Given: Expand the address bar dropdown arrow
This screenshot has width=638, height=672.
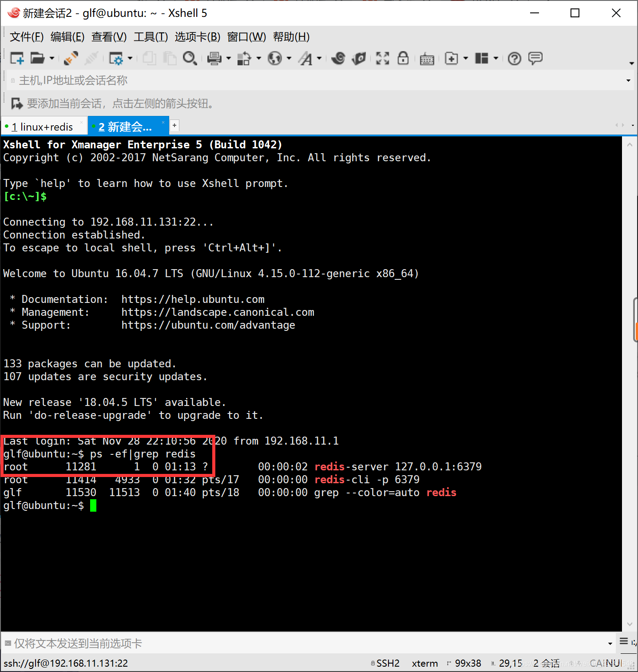Looking at the screenshot, I should coord(628,80).
